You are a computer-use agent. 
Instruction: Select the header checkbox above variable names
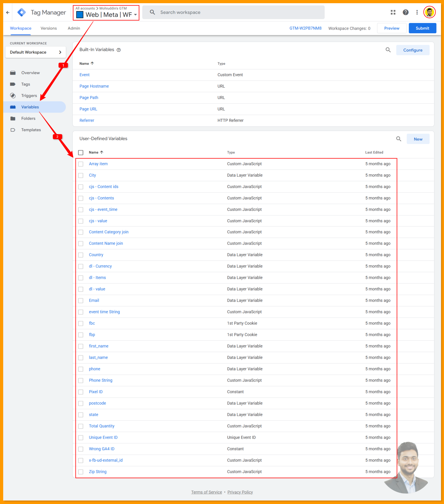80,152
